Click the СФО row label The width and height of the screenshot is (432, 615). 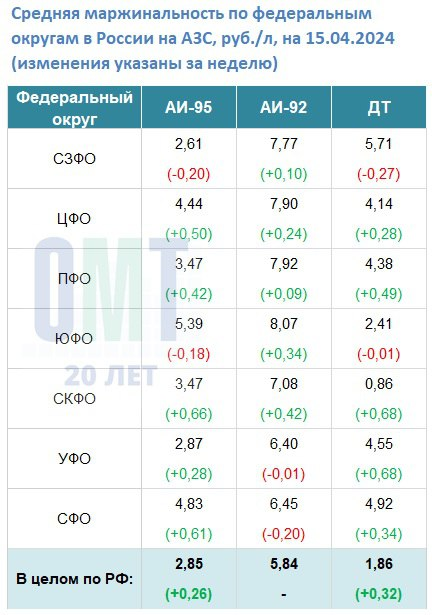[74, 519]
